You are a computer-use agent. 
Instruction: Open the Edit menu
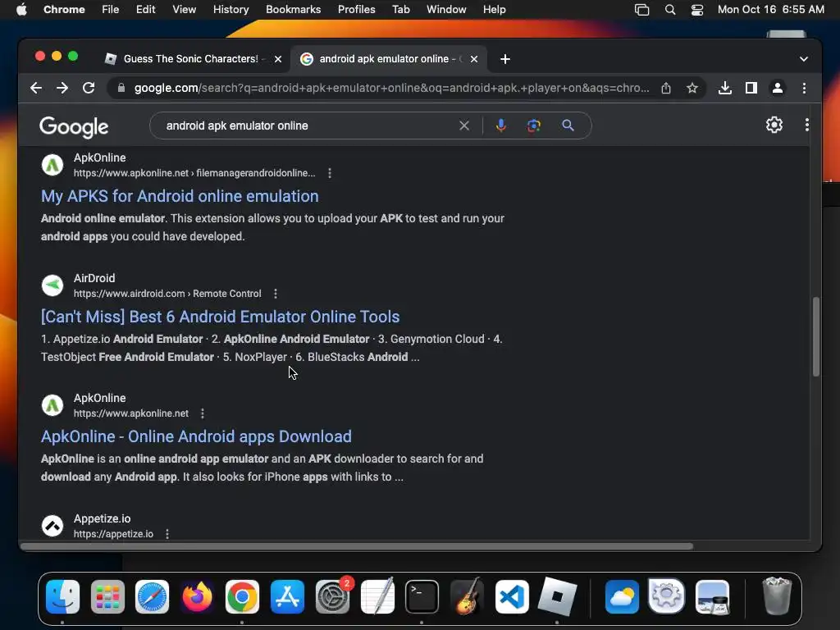pyautogui.click(x=145, y=10)
